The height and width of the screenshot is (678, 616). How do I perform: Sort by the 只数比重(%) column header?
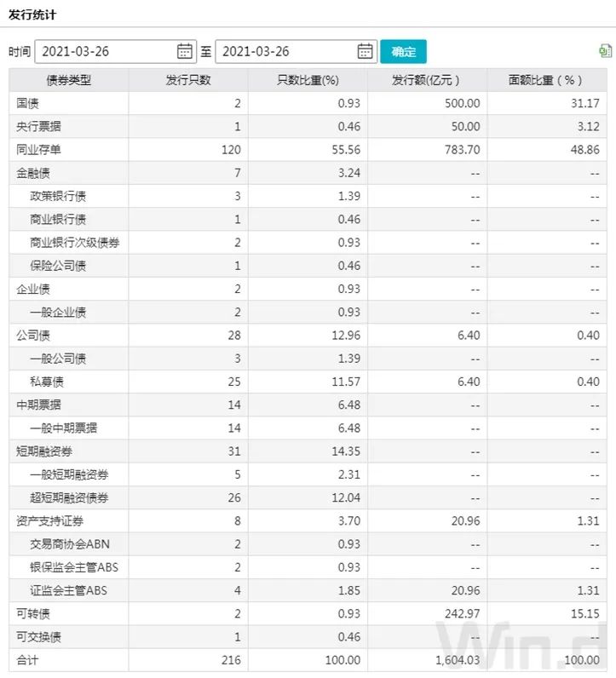click(308, 80)
